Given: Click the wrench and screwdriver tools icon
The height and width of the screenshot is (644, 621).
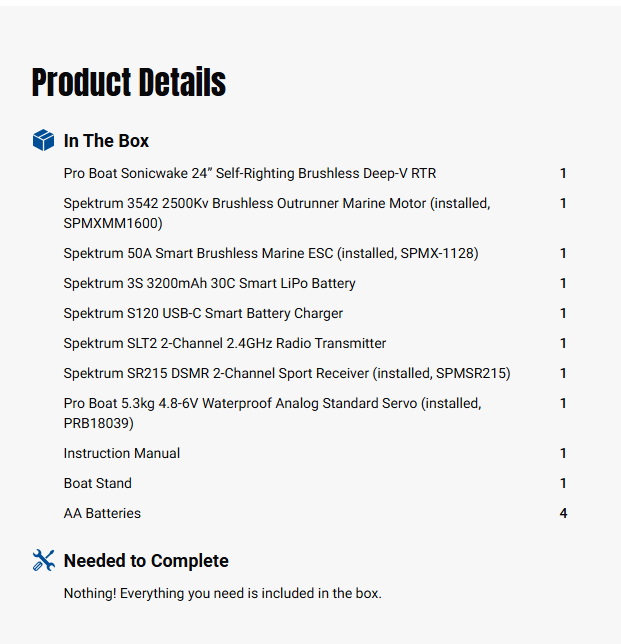Looking at the screenshot, I should 43,561.
